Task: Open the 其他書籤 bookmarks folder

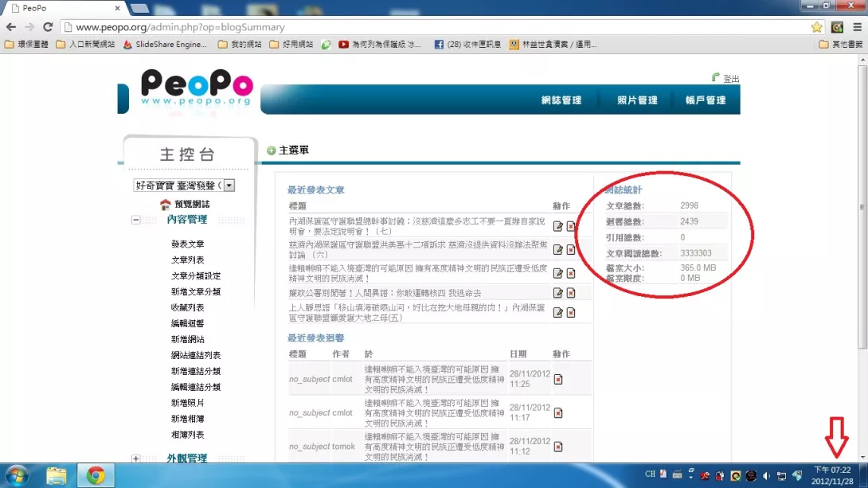Action: [841, 45]
